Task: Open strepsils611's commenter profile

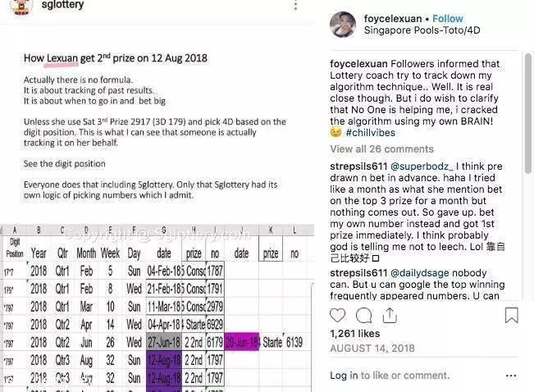Action: point(358,166)
